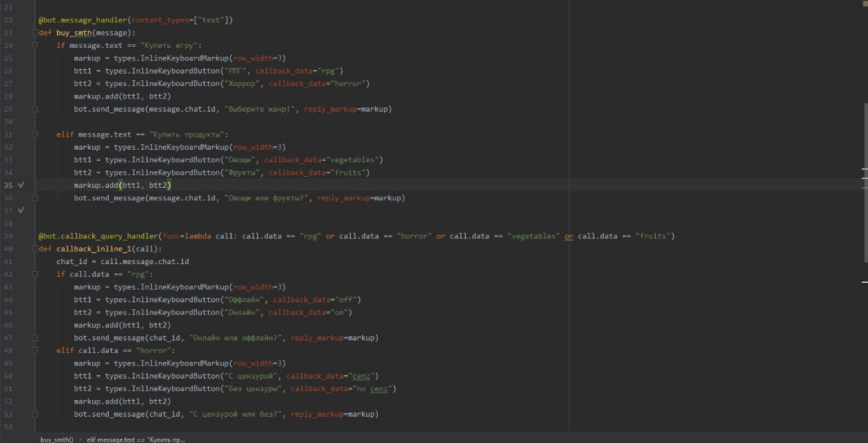Click line number 54 in the gutter

[x=8, y=426]
